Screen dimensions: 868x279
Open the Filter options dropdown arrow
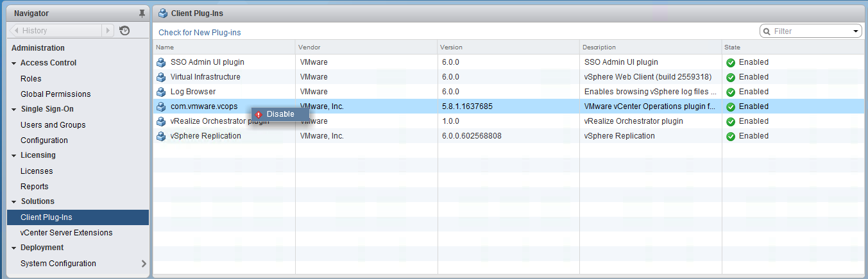tap(856, 31)
